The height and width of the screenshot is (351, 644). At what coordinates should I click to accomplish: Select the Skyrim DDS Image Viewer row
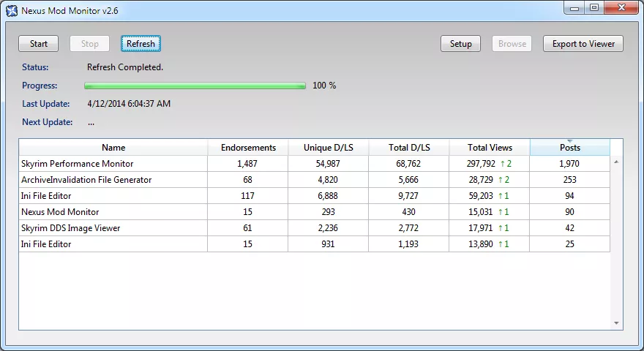(314, 228)
